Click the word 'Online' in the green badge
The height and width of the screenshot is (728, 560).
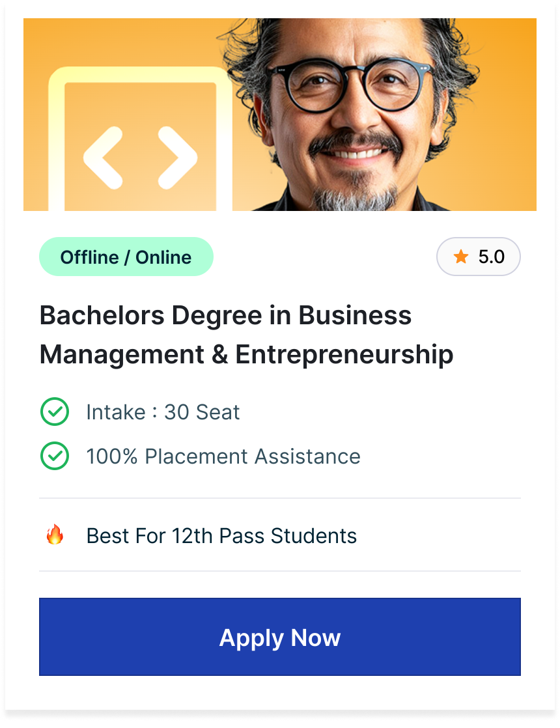point(163,257)
